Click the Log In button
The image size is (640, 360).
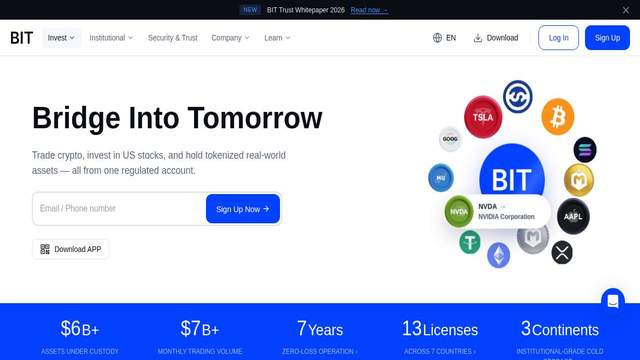point(558,38)
